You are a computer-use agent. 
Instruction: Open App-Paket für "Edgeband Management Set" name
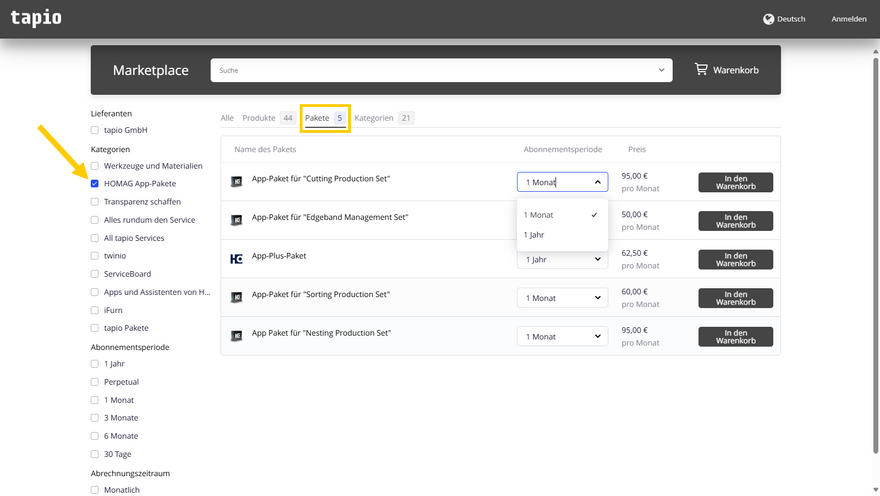(329, 217)
